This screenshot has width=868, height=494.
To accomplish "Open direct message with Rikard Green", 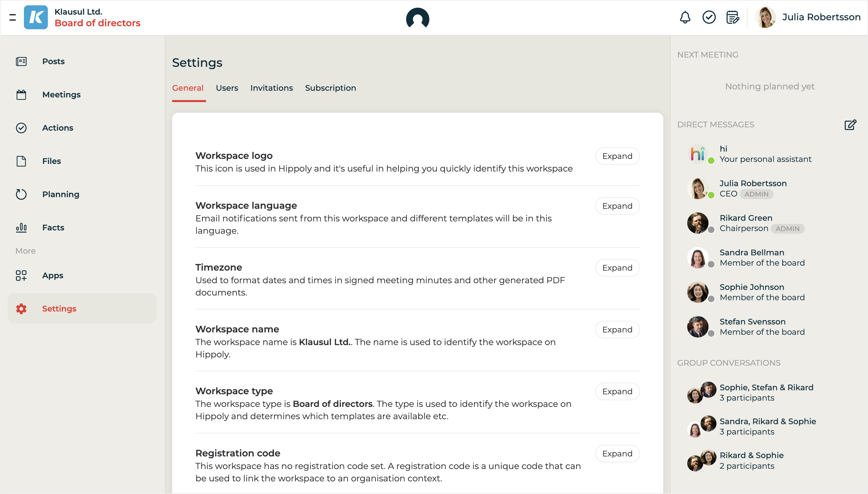I will [x=746, y=223].
